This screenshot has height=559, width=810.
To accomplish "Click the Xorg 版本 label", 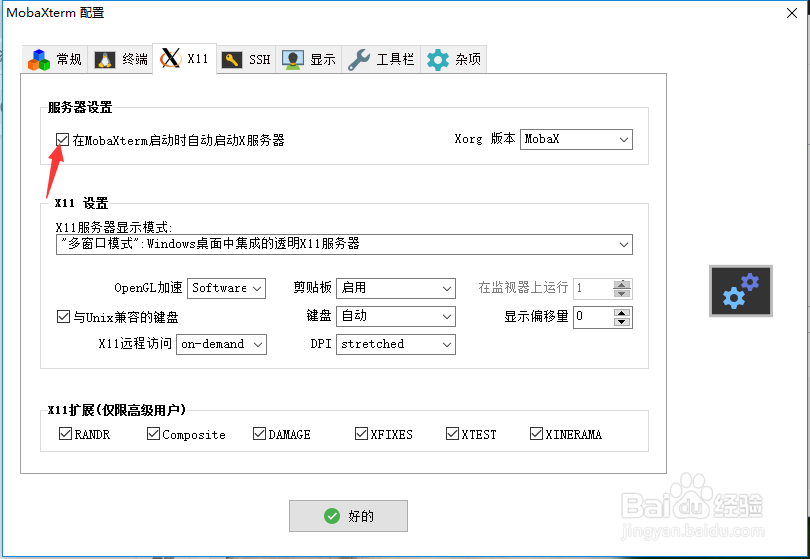I will (485, 138).
